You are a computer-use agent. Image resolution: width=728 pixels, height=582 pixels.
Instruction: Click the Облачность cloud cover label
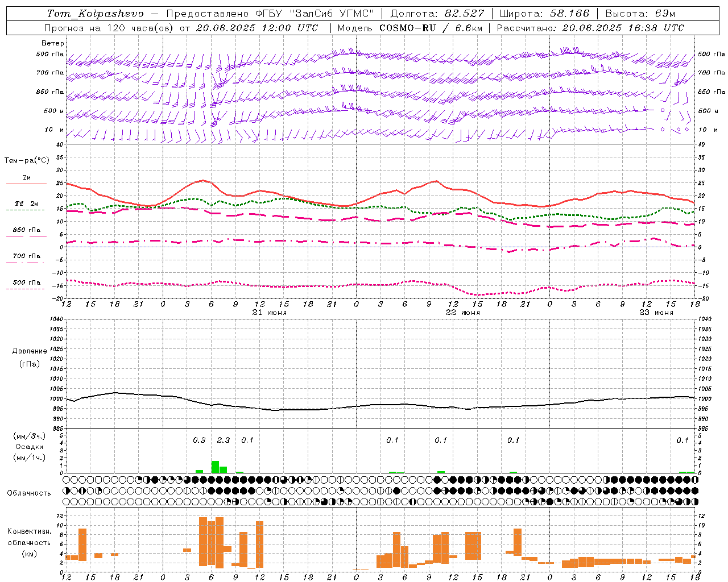(x=29, y=493)
